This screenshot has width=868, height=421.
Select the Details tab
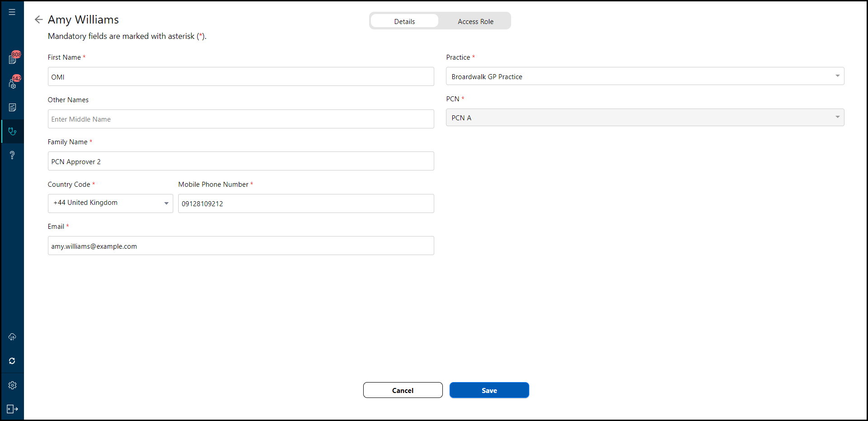click(404, 21)
